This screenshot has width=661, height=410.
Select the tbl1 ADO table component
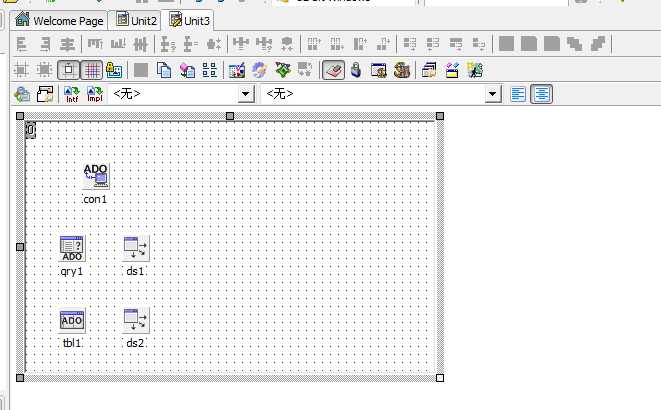point(72,321)
